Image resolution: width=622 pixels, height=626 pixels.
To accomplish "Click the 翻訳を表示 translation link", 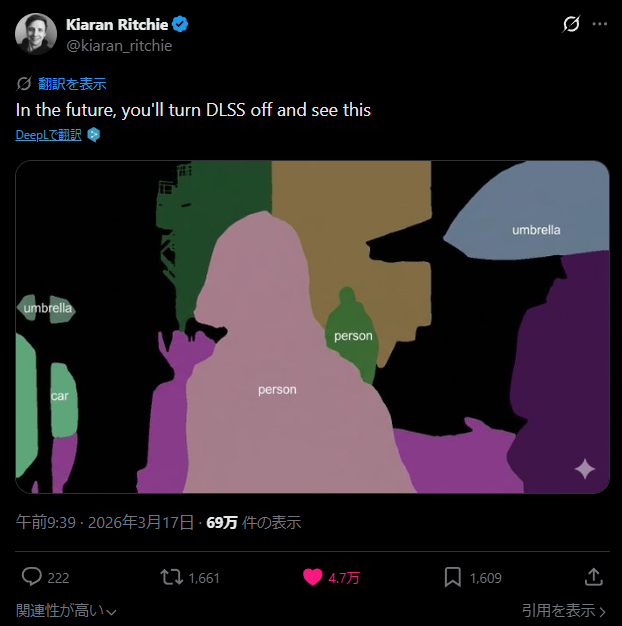I will coord(72,84).
